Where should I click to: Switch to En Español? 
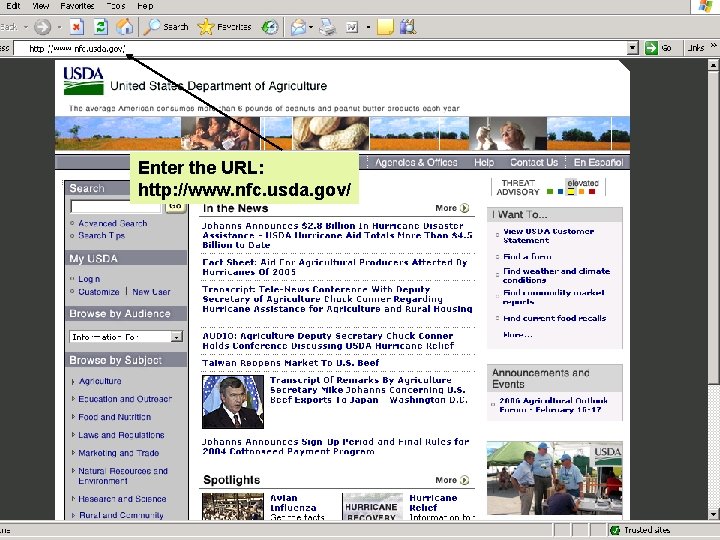pyautogui.click(x=598, y=163)
